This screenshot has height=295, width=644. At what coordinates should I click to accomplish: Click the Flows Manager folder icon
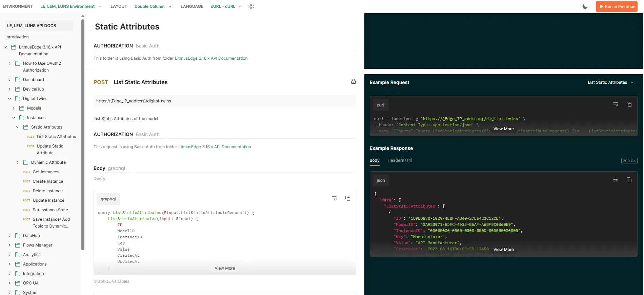click(18, 245)
